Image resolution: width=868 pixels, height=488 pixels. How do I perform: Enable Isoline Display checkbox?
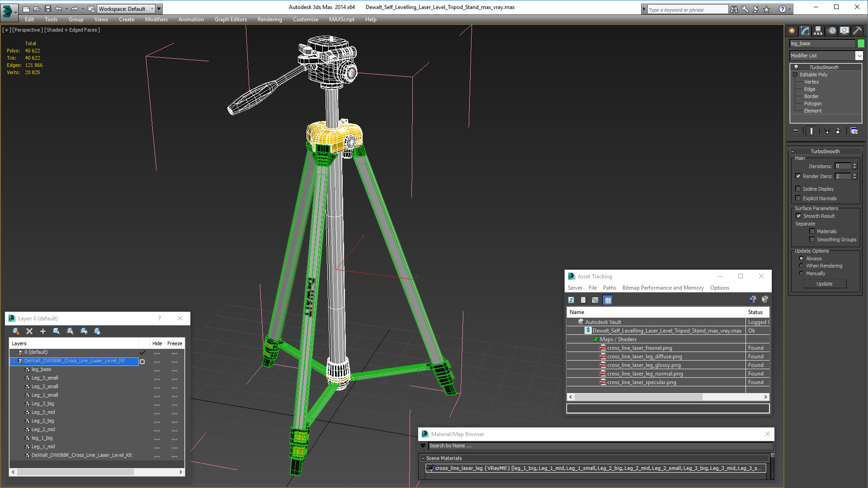798,189
